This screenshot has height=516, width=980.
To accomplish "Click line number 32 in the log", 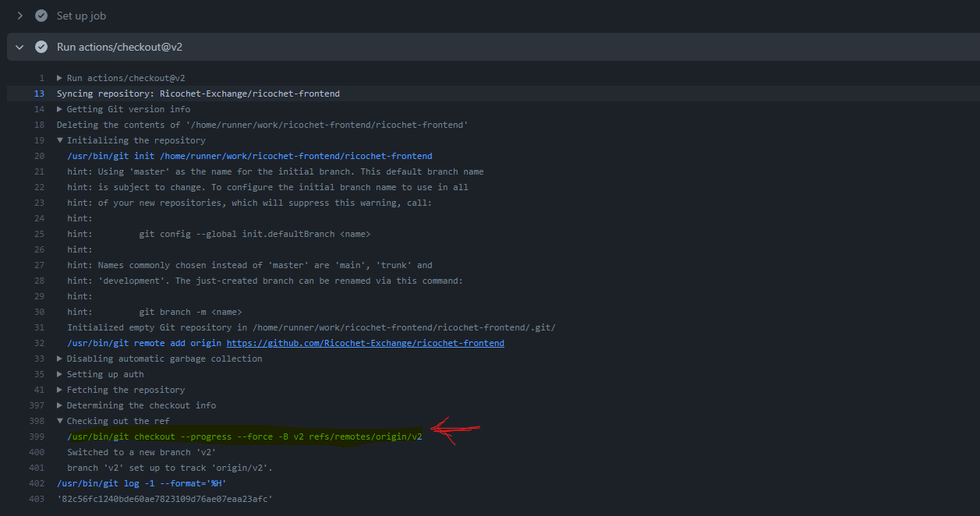I will click(x=39, y=343).
